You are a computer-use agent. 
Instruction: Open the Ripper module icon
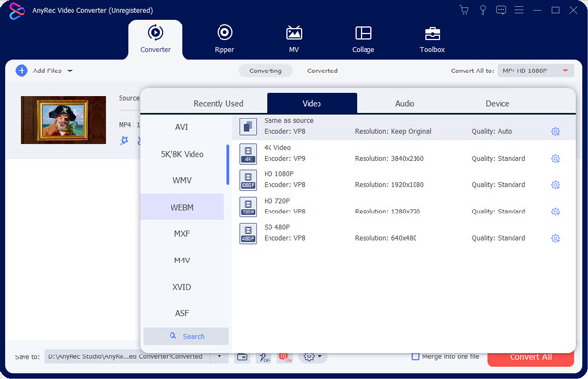click(x=224, y=33)
